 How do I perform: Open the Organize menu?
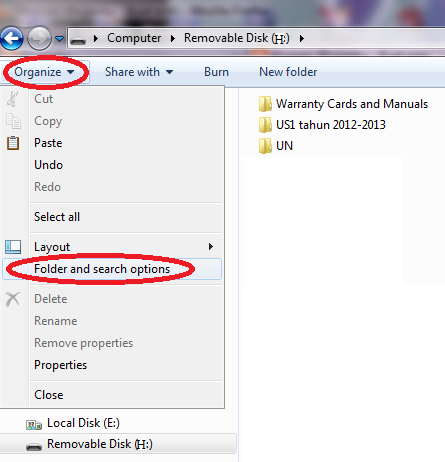pos(44,72)
